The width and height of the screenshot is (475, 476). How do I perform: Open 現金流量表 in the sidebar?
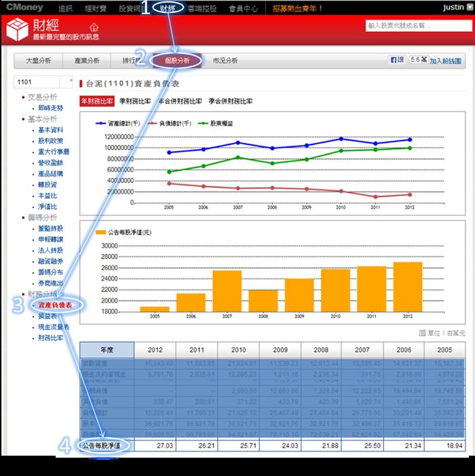[x=54, y=327]
